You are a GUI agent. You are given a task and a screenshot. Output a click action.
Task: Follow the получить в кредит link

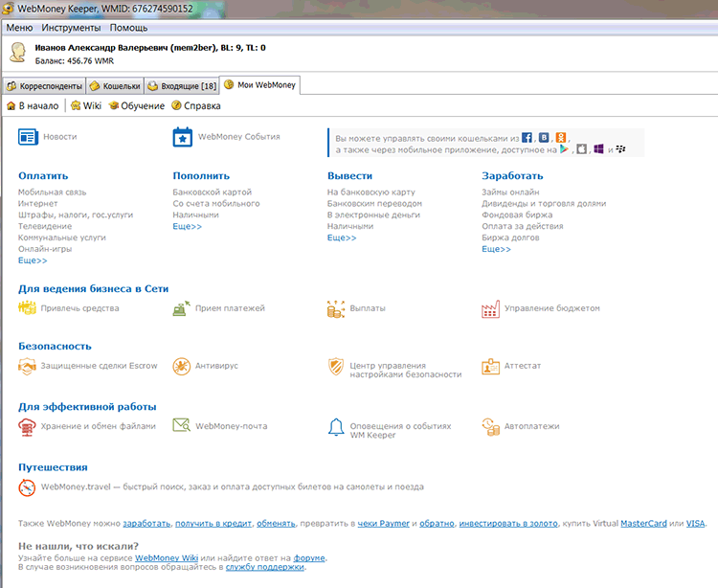click(213, 524)
